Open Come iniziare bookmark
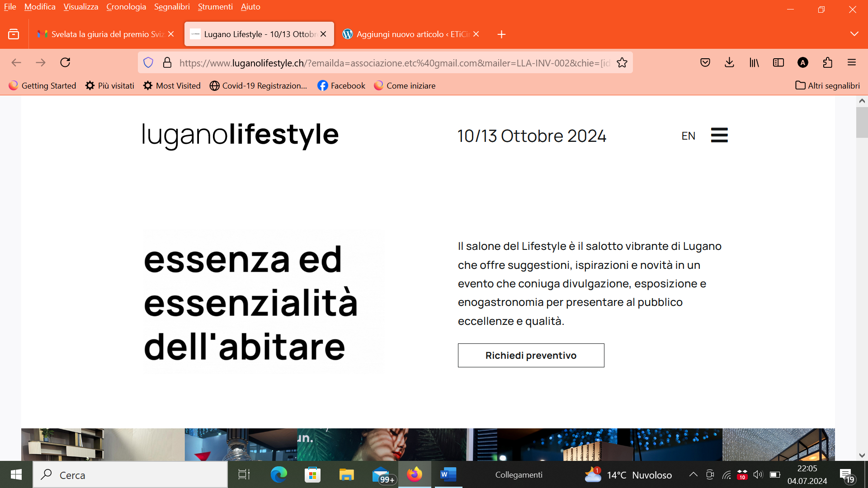Image resolution: width=868 pixels, height=488 pixels. [405, 85]
